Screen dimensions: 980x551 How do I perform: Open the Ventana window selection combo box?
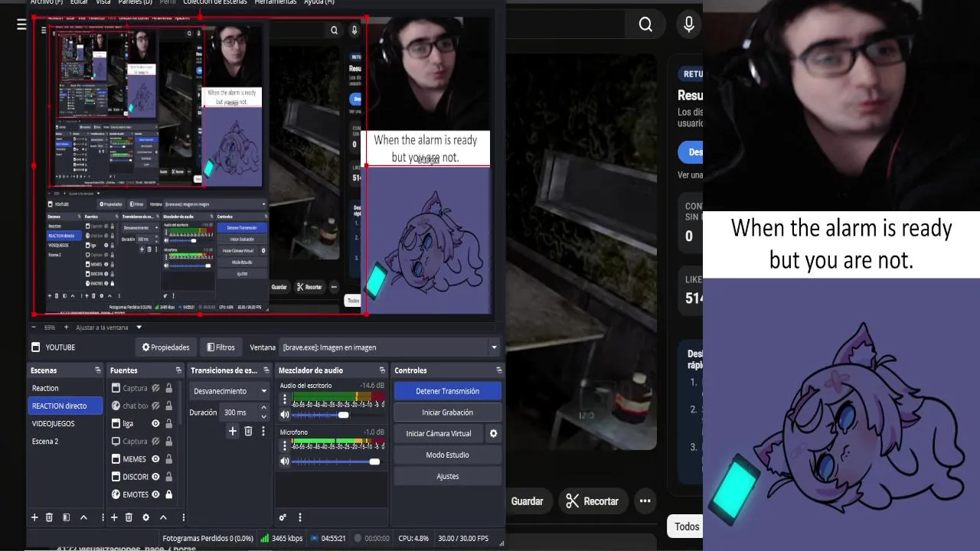point(390,347)
